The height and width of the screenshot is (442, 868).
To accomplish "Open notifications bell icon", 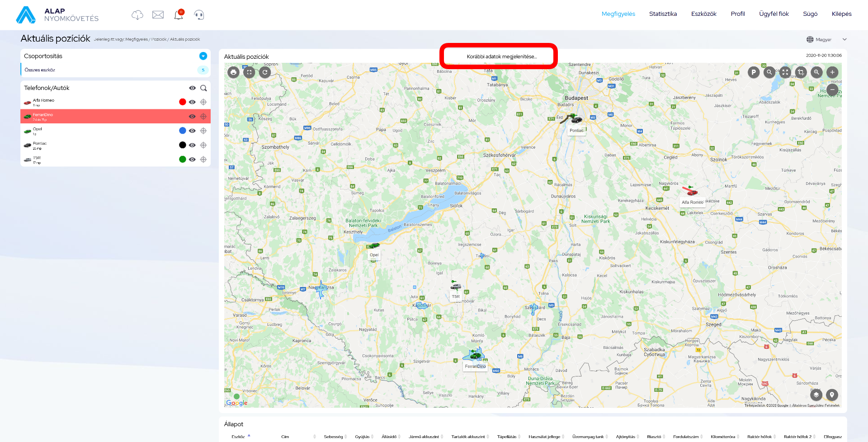I will pos(179,15).
